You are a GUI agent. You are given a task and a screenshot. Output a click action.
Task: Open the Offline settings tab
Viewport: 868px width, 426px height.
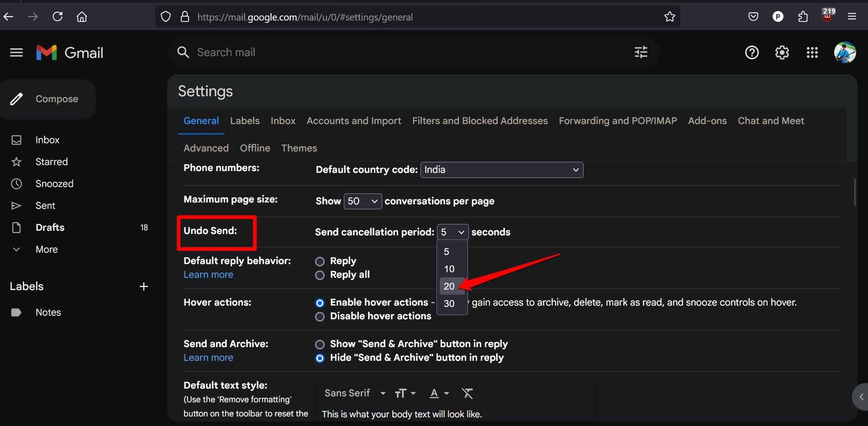[x=255, y=148]
